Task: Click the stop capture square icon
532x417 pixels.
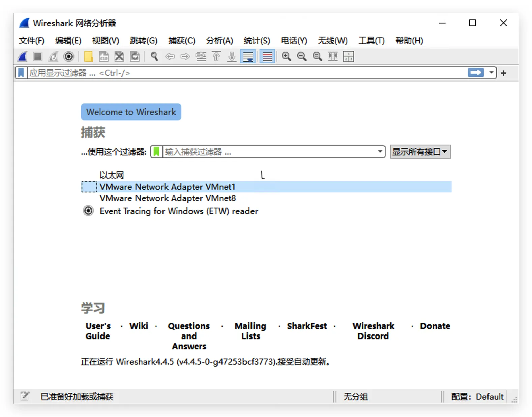Action: click(x=38, y=56)
